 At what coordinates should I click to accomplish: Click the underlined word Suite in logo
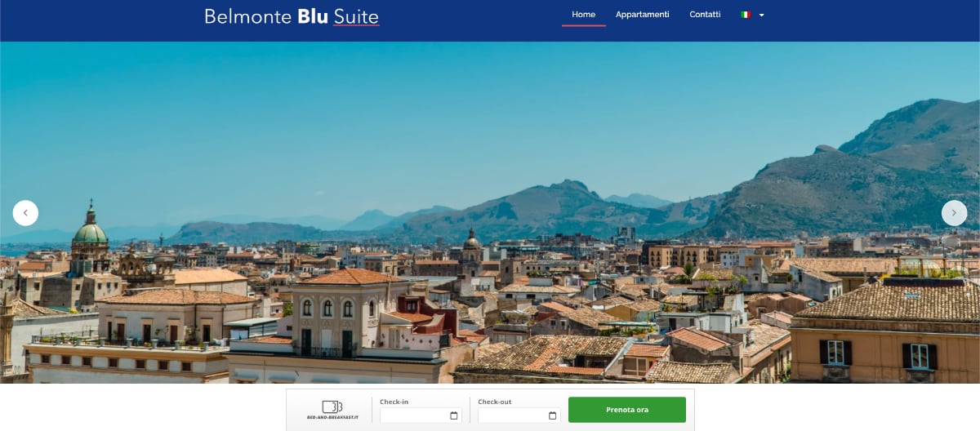[356, 16]
